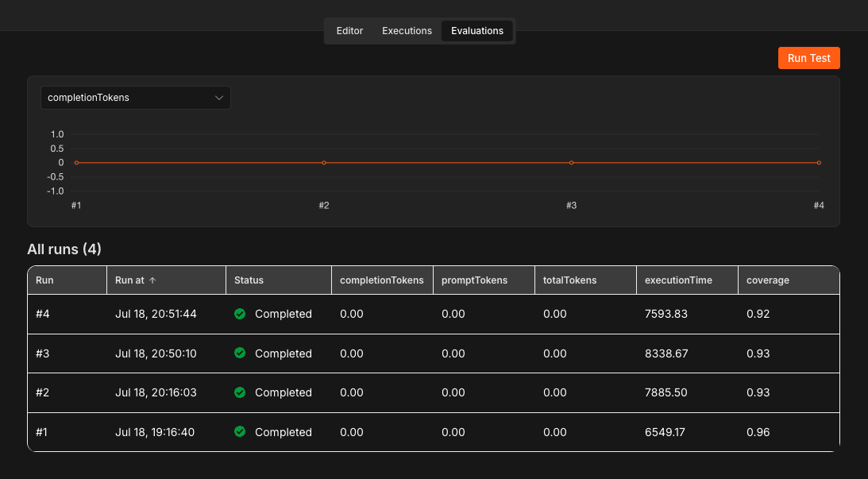Click the promptTokens column header
Viewport: 868px width, 479px height.
pyautogui.click(x=484, y=280)
